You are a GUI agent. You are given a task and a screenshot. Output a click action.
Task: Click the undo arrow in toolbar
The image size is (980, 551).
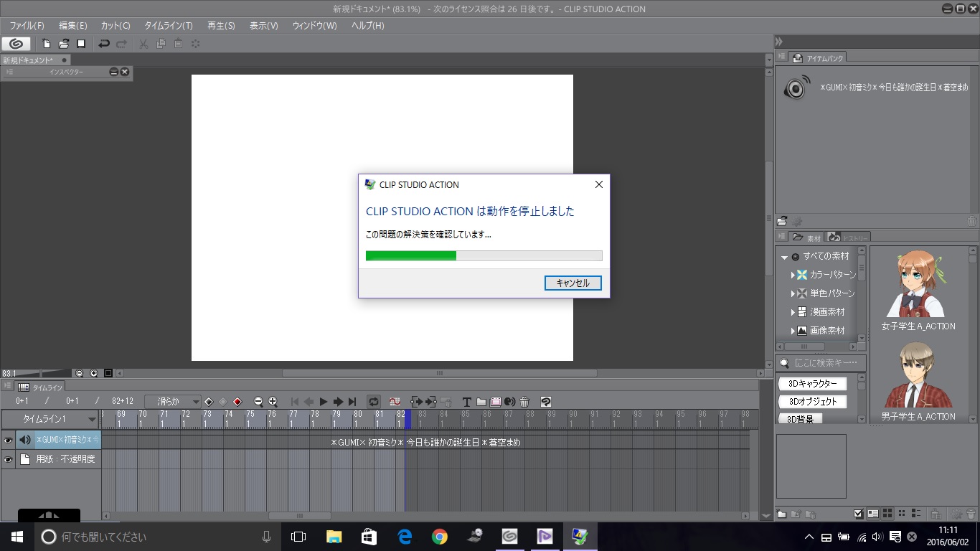[104, 44]
